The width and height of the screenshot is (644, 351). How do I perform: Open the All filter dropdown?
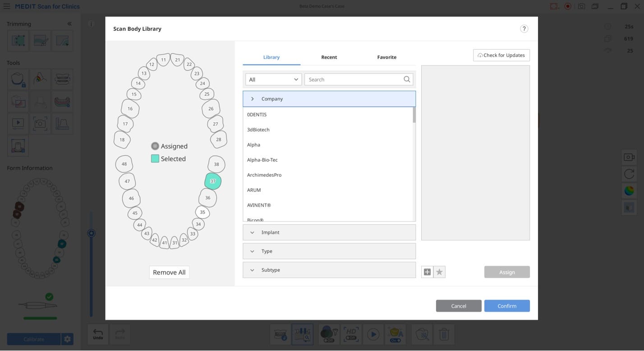tap(273, 79)
